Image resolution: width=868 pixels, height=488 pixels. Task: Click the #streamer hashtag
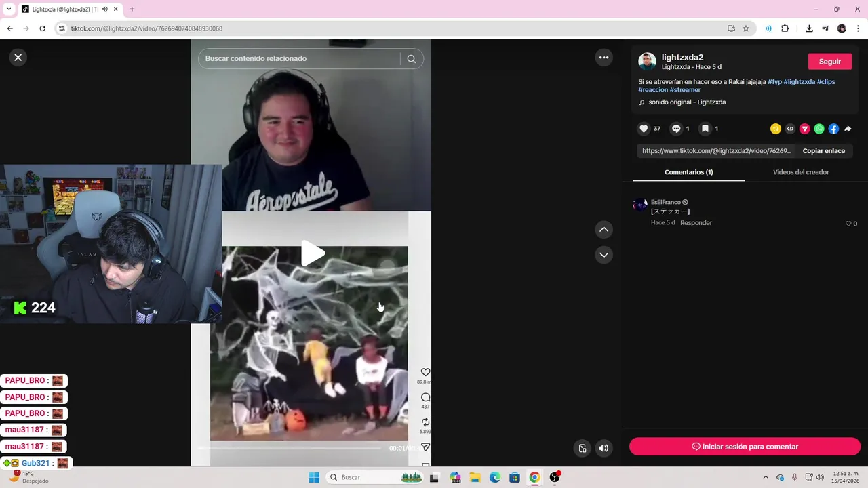pos(685,90)
